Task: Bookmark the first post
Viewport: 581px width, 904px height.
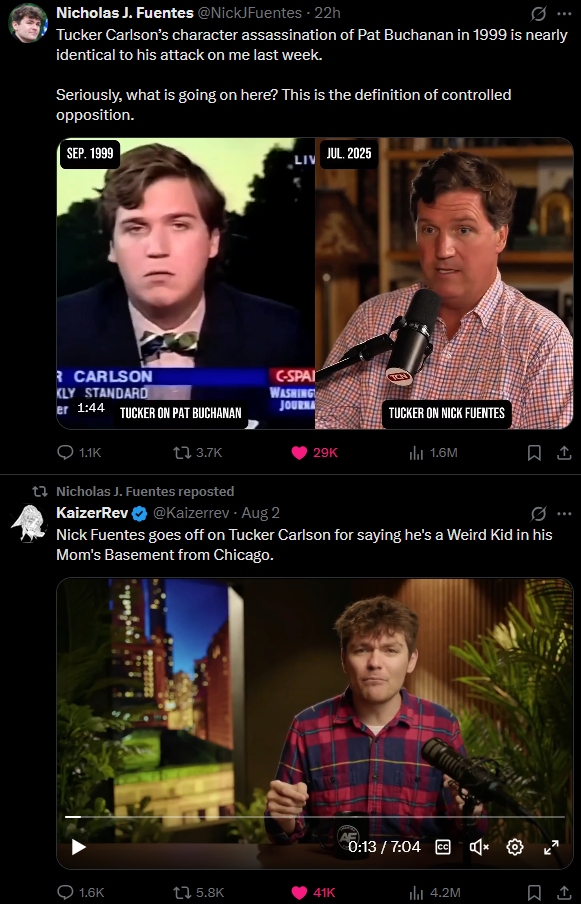Action: click(534, 453)
